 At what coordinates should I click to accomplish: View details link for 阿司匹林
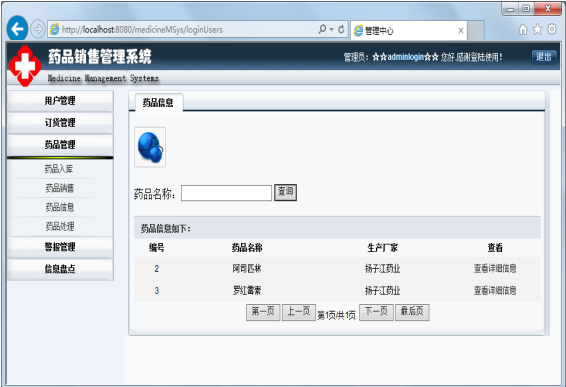tap(495, 268)
